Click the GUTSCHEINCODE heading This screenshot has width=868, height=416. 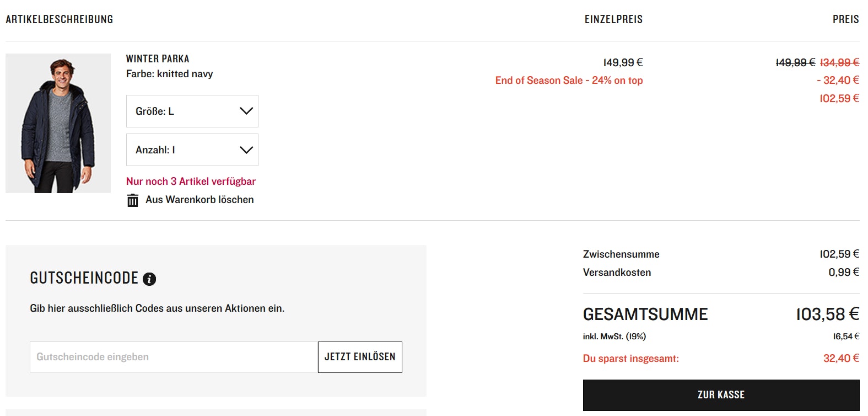point(84,278)
